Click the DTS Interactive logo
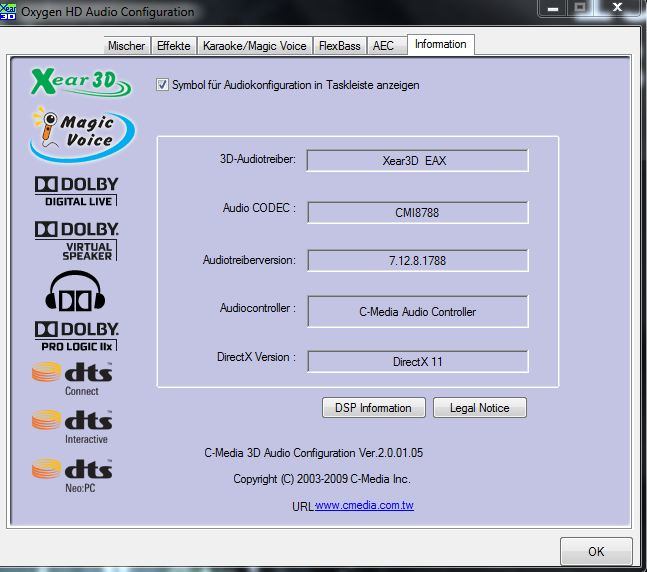This screenshot has height=572, width=647. (x=72, y=427)
